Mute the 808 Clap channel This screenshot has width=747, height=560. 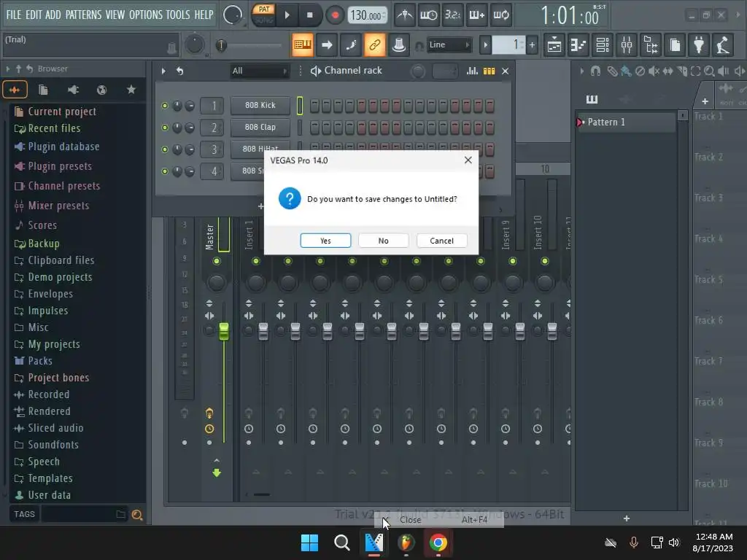coord(165,128)
